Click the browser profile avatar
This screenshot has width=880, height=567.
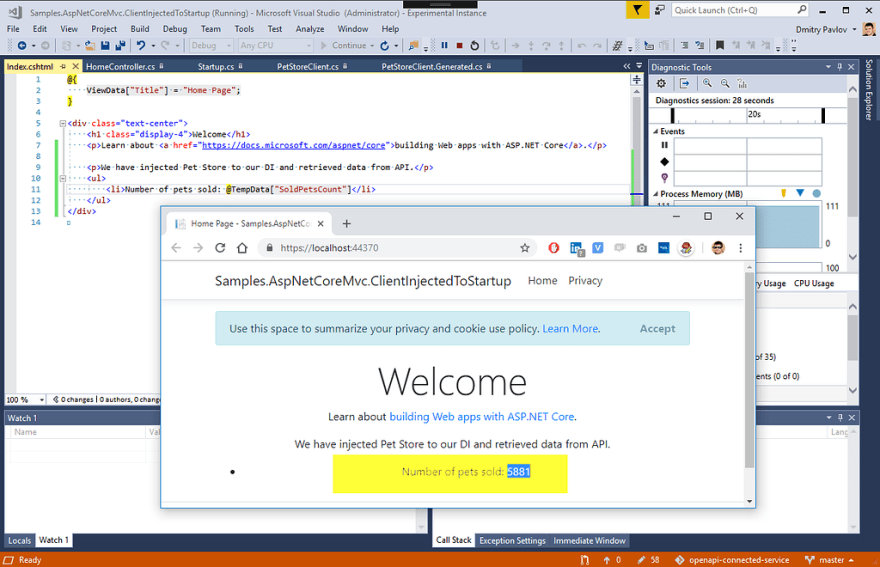click(x=718, y=248)
